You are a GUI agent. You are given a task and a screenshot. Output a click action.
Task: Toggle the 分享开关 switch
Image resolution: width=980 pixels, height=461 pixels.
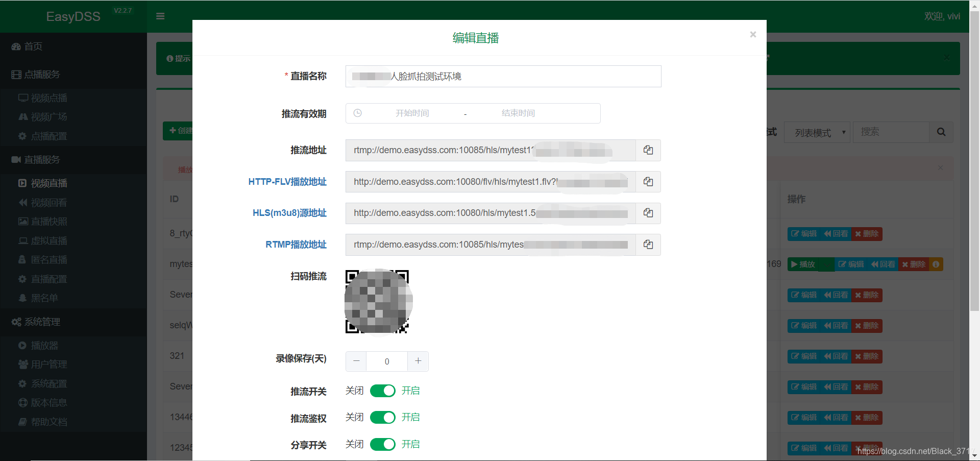tap(383, 445)
